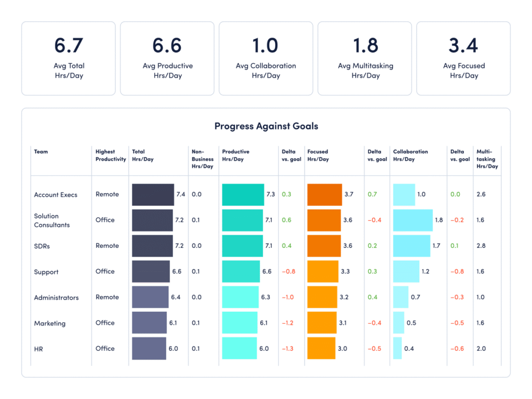532x399 pixels.
Task: Select the Avg Collaboration Hrs/Day card
Action: pos(265,58)
